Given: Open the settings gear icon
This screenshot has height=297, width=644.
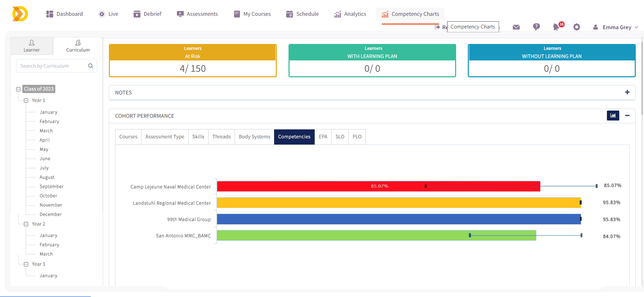Looking at the screenshot, I should (x=577, y=27).
